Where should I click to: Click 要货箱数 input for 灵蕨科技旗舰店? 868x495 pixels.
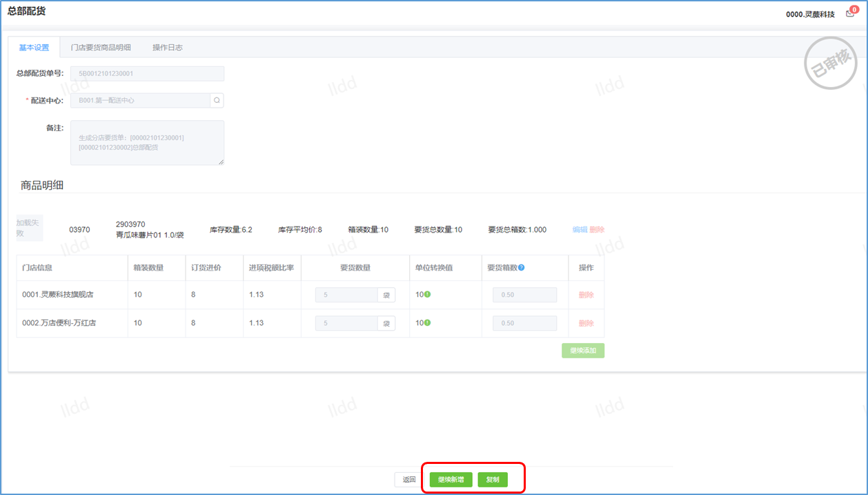[x=524, y=295]
